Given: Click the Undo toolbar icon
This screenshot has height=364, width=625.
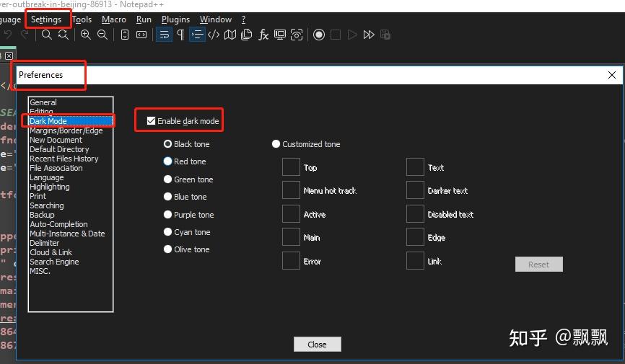Looking at the screenshot, I should (7, 35).
